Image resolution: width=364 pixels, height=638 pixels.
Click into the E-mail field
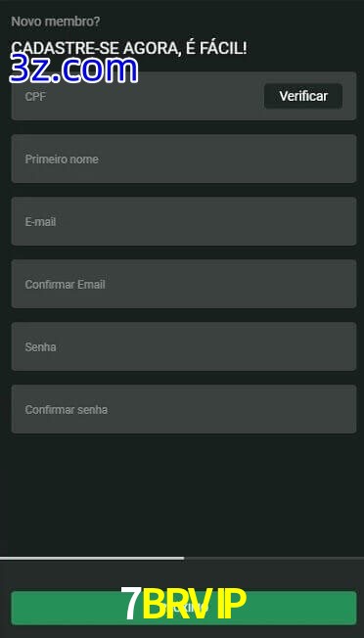coord(184,221)
